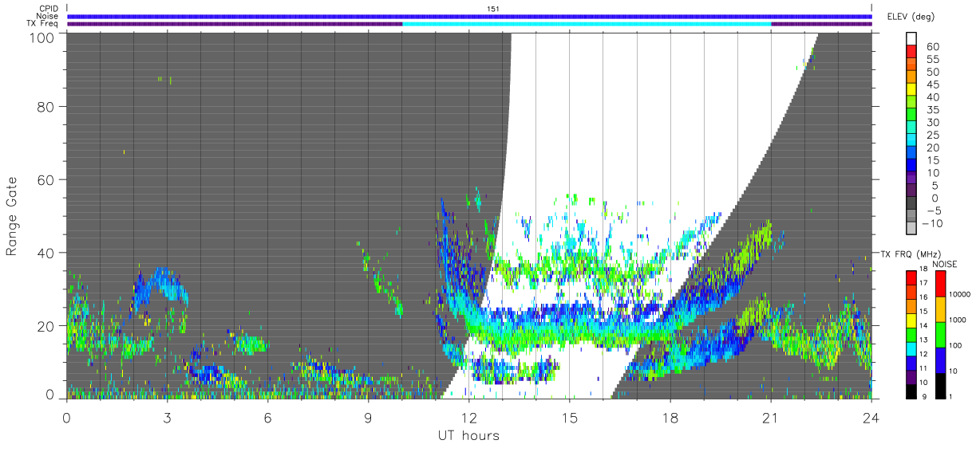Pick the white elevation swatch above 60

[x=911, y=39]
